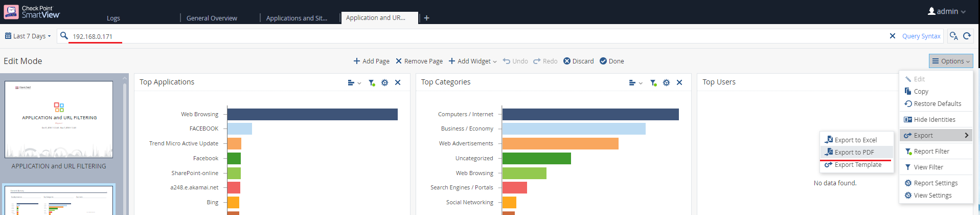Open the query search options icon
The height and width of the screenshot is (215, 980).
[953, 36]
